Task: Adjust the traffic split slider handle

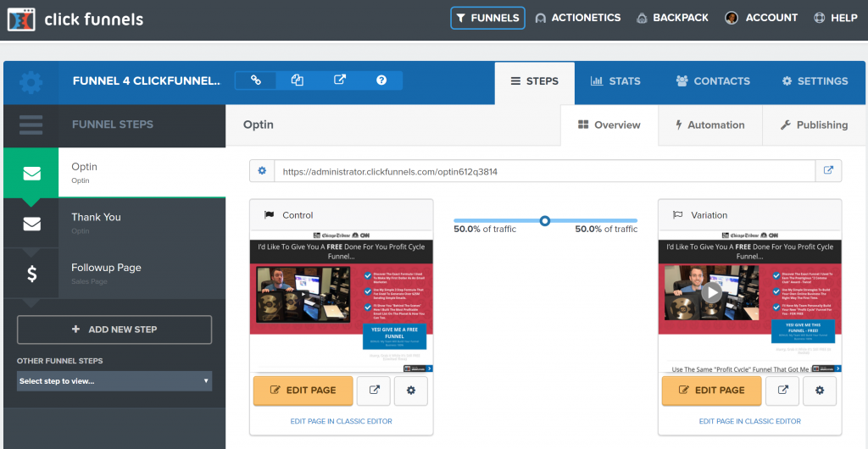Action: (545, 220)
